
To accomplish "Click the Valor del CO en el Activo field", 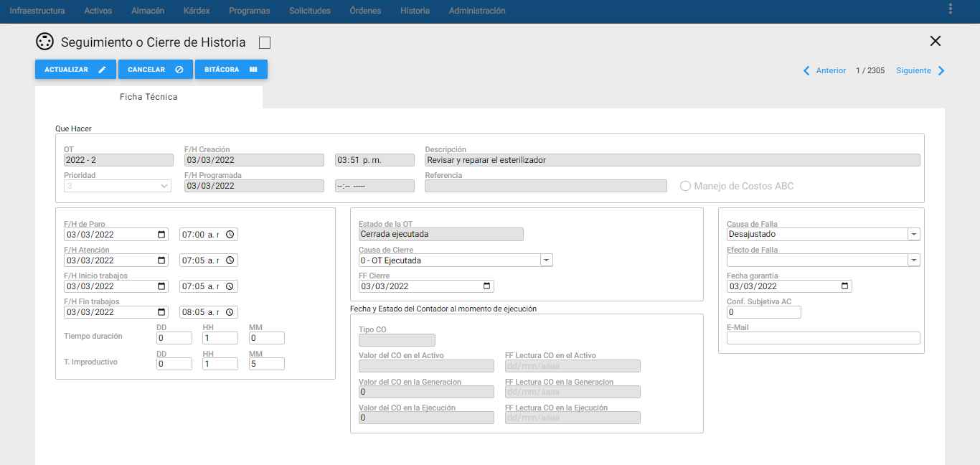I will click(426, 366).
